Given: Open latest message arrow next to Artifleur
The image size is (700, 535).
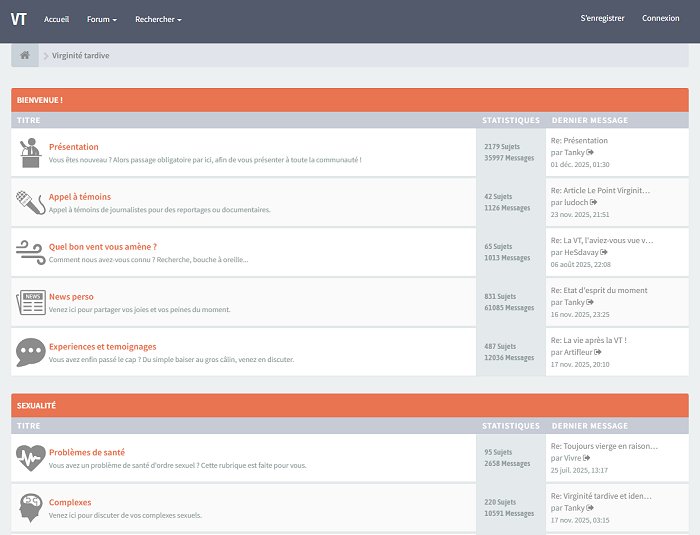Looking at the screenshot, I should tap(598, 352).
